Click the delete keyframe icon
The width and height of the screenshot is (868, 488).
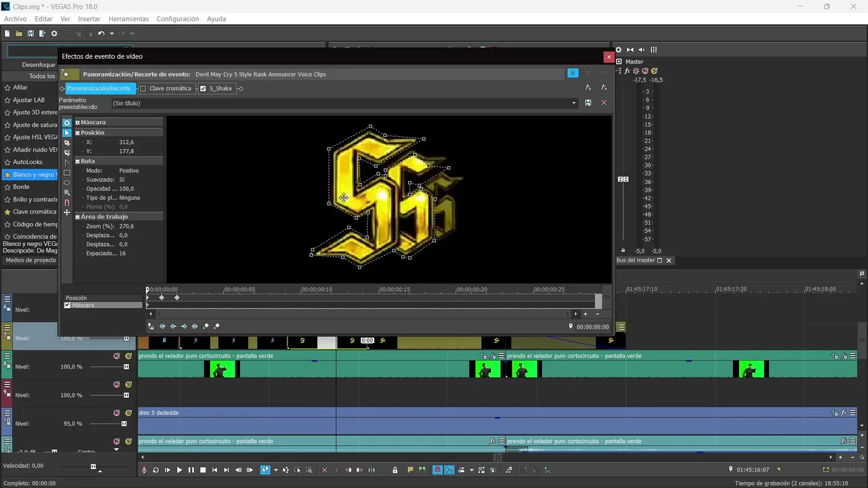[216, 326]
